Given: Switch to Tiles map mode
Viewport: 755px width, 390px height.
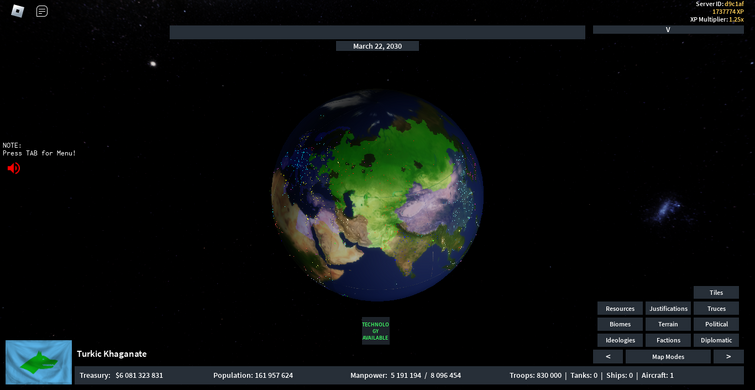Looking at the screenshot, I should point(716,293).
